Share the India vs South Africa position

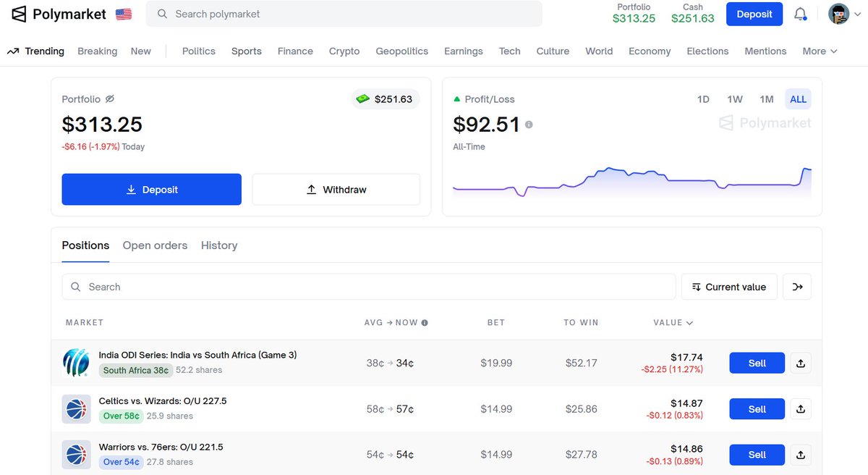coord(801,363)
